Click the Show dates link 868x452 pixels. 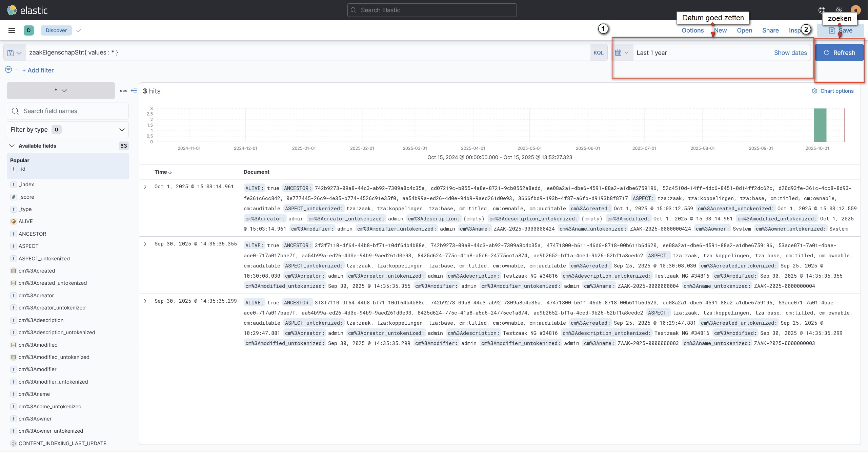click(790, 53)
